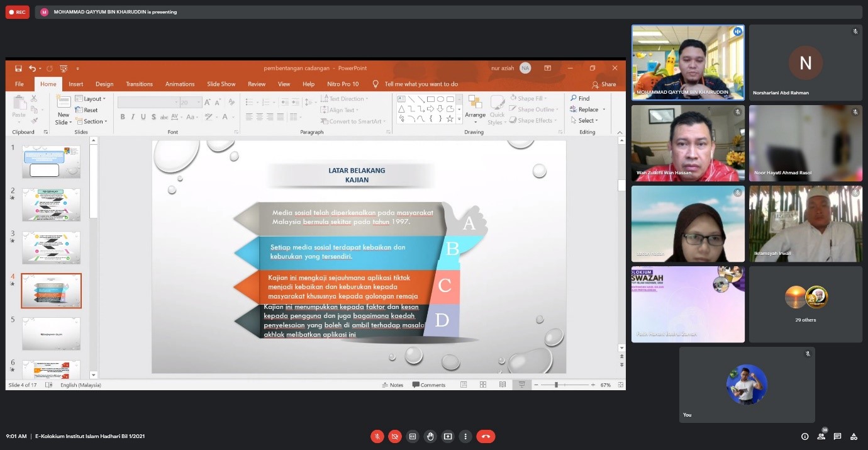Click the PowerPoint Save icon

pyautogui.click(x=18, y=68)
